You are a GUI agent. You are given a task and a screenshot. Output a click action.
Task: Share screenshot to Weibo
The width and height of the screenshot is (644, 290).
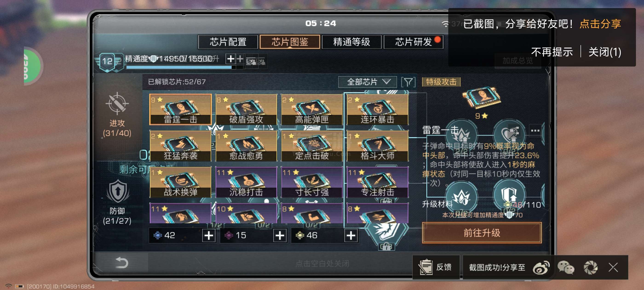click(541, 267)
